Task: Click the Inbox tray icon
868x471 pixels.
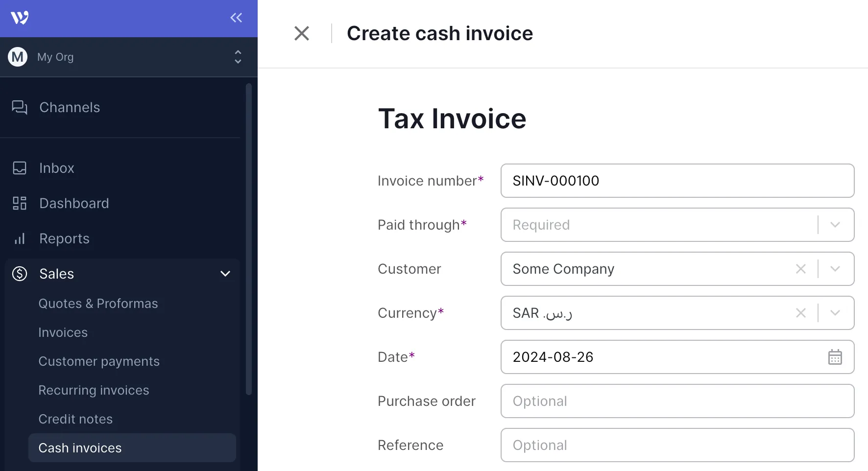Action: click(20, 168)
